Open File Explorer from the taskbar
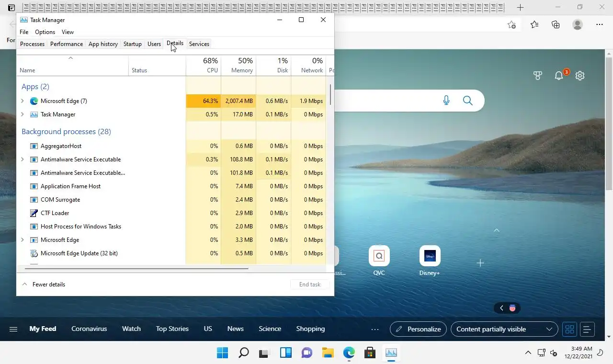 tap(328, 353)
